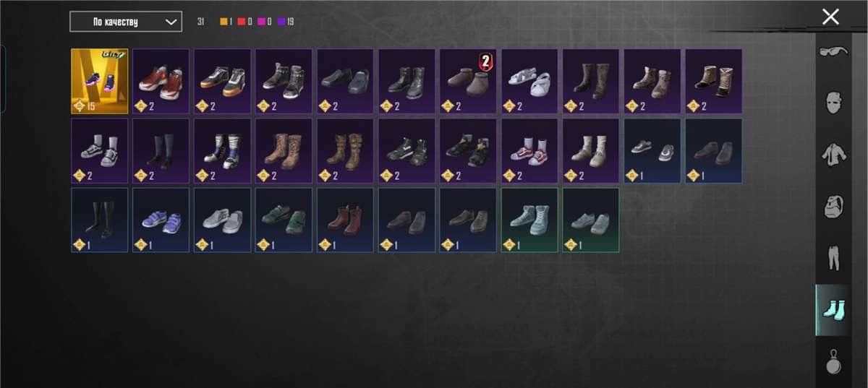The height and width of the screenshot is (388, 868).
Task: Select the golden GILT sneakers item
Action: (x=100, y=81)
